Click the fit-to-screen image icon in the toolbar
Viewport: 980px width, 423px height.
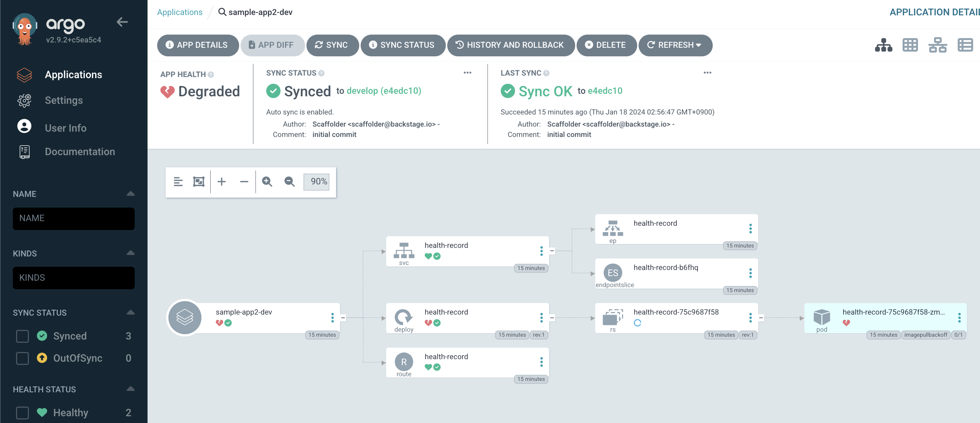(x=198, y=182)
